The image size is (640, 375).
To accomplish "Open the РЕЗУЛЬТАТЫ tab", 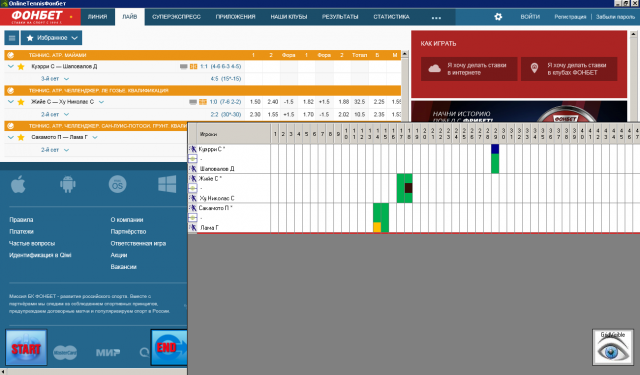I will pos(340,17).
